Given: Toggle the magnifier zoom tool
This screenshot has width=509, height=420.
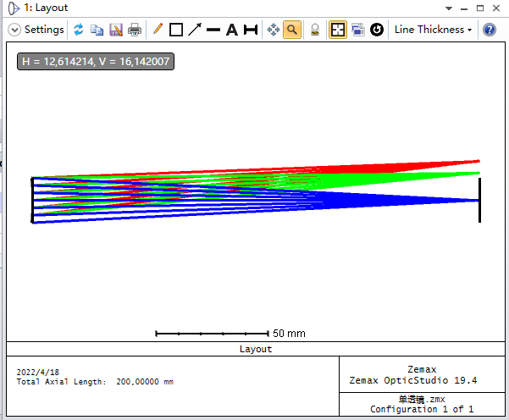Looking at the screenshot, I should click(292, 30).
